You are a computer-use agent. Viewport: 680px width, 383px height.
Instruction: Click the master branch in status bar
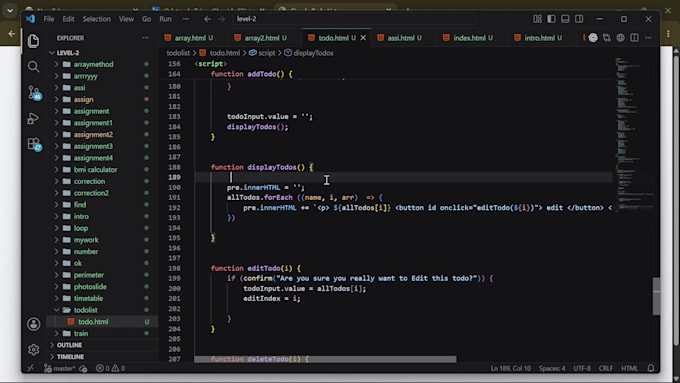[x=60, y=368]
